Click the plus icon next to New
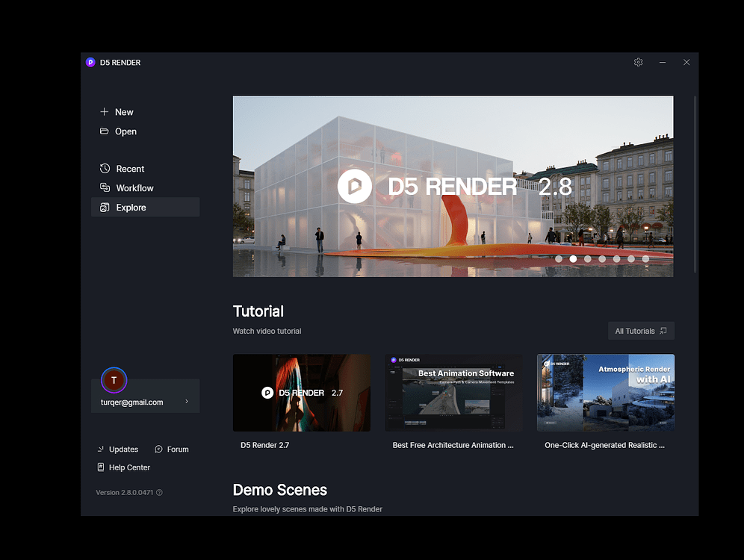The height and width of the screenshot is (560, 744). point(105,111)
